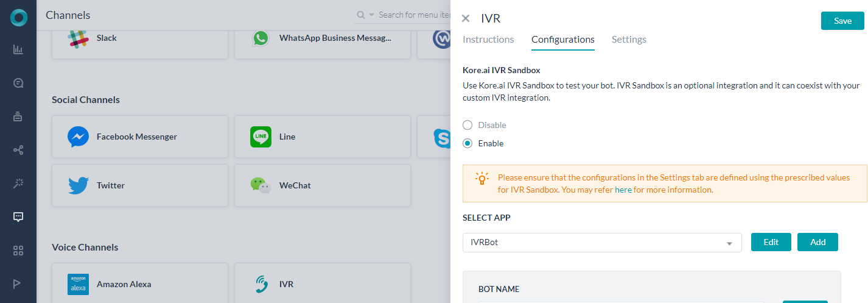
Task: Click the Edit app button
Action: click(771, 242)
